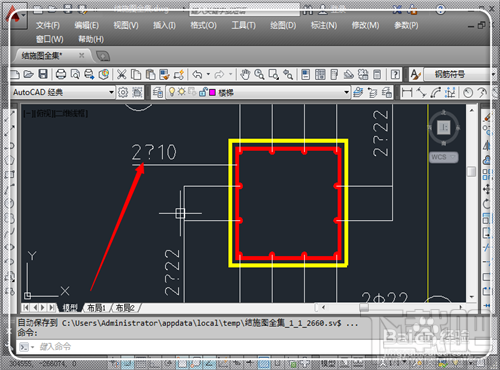Open the DesignCenter icon
The image size is (500, 370).
click(320, 74)
